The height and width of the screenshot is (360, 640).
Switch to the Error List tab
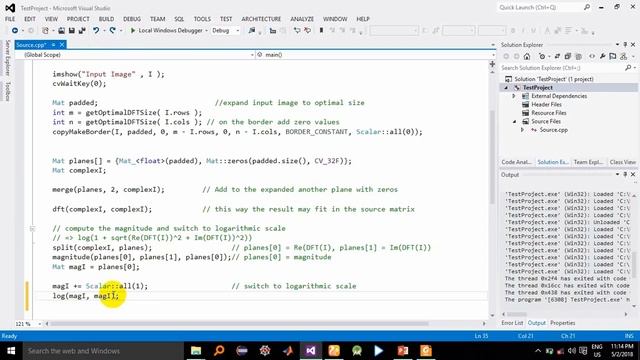click(x=512, y=323)
